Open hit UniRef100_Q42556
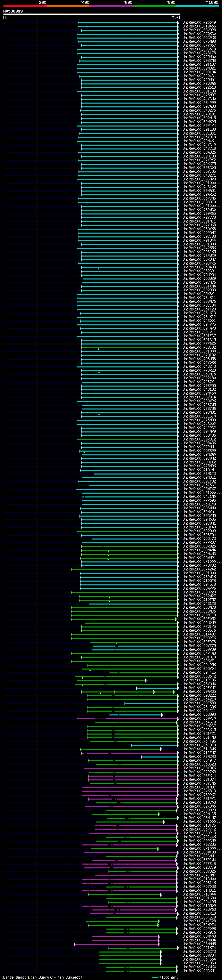The height and width of the screenshot is (980, 222). tap(199, 248)
